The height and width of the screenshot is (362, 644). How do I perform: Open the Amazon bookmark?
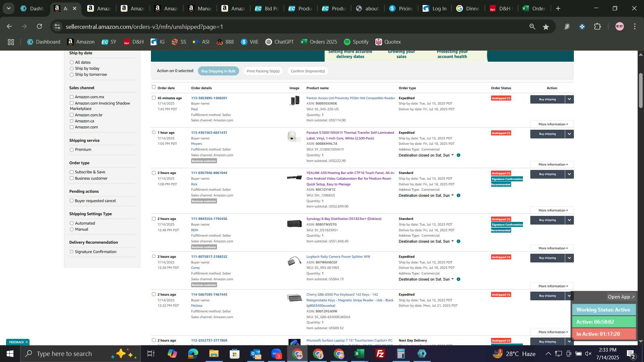point(81,42)
